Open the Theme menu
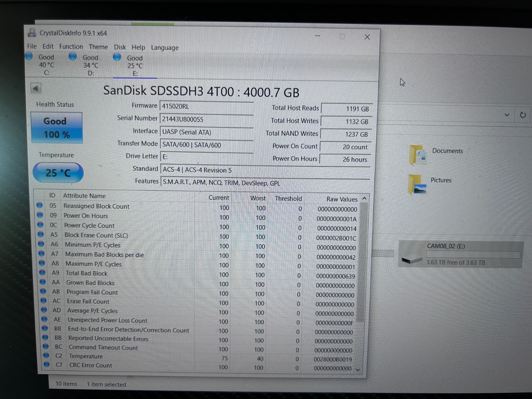 pos(98,47)
